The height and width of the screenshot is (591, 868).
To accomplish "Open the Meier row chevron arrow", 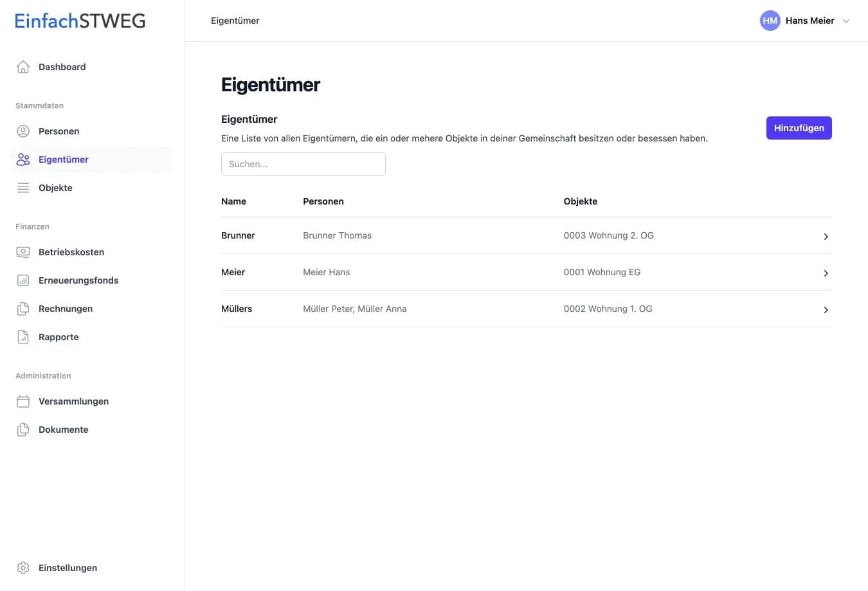I will pyautogui.click(x=826, y=273).
